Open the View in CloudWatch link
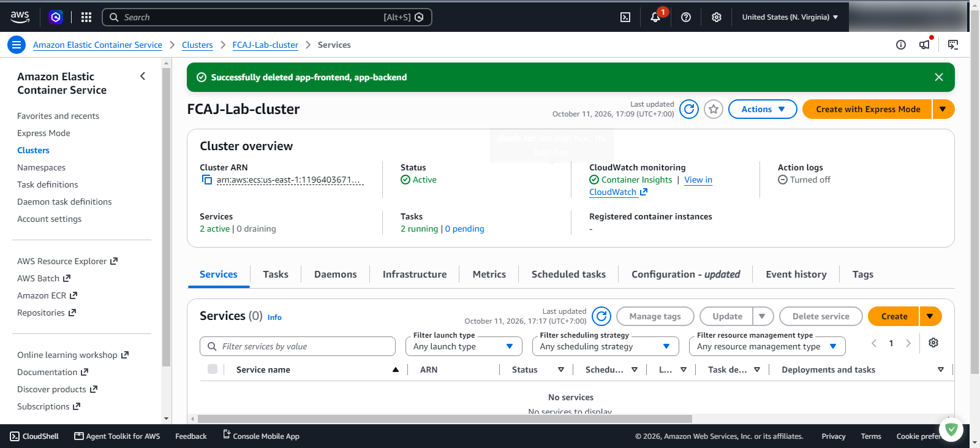 click(x=698, y=180)
